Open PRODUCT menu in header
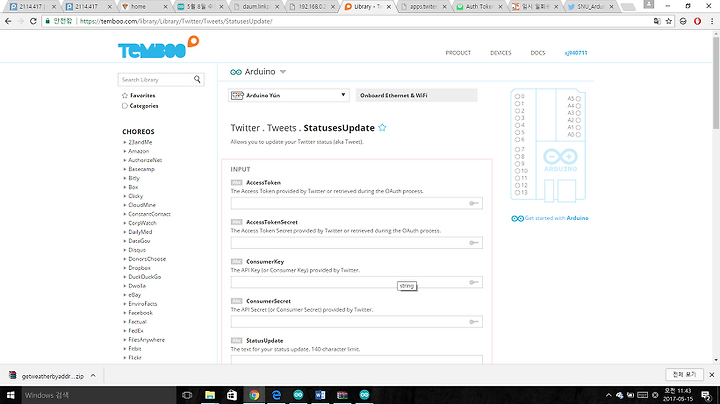Screen dimensions: 720x404 (x=458, y=53)
